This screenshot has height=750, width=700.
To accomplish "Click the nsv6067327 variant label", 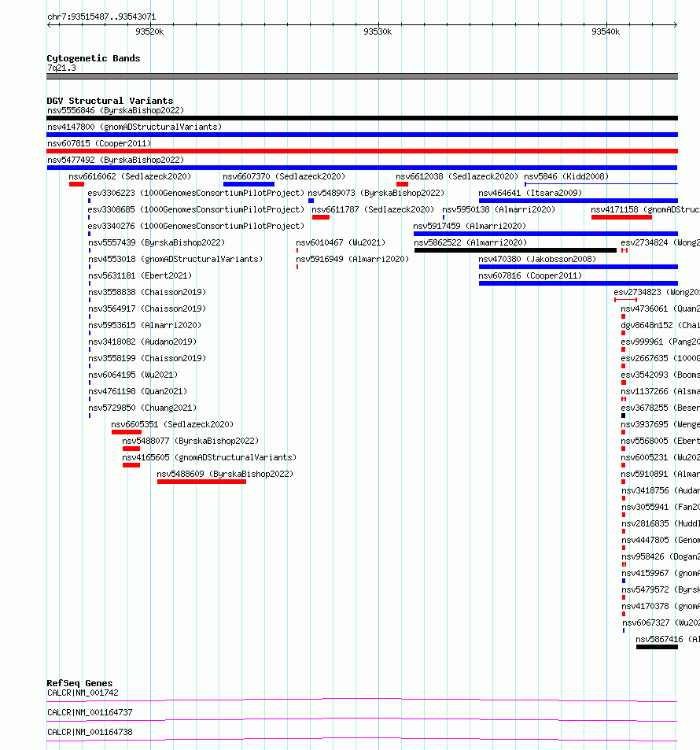I will point(661,623).
